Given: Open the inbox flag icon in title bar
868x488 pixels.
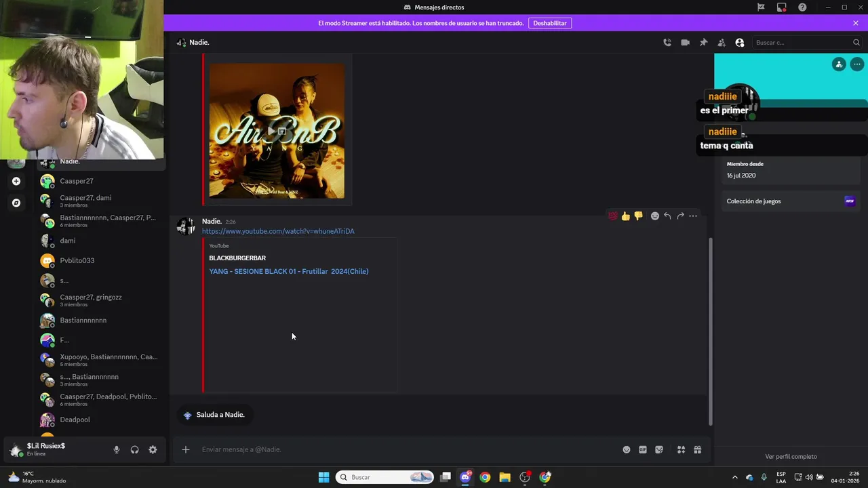Looking at the screenshot, I should (761, 7).
